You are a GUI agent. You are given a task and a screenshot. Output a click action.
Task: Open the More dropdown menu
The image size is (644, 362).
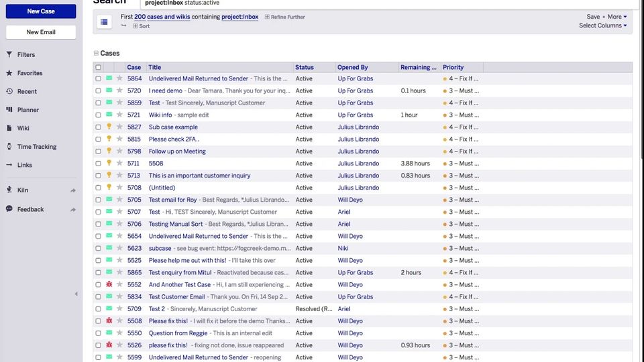coord(617,17)
